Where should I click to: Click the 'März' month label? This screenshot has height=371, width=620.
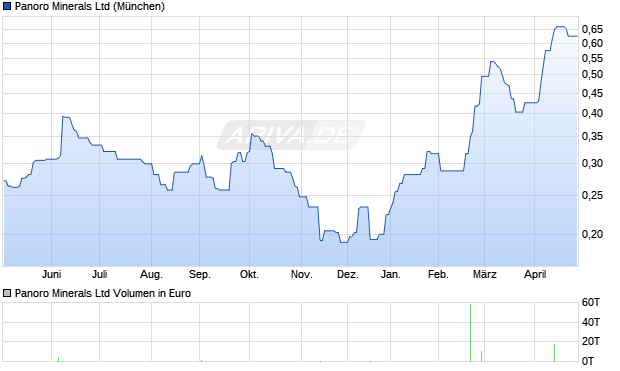point(485,274)
